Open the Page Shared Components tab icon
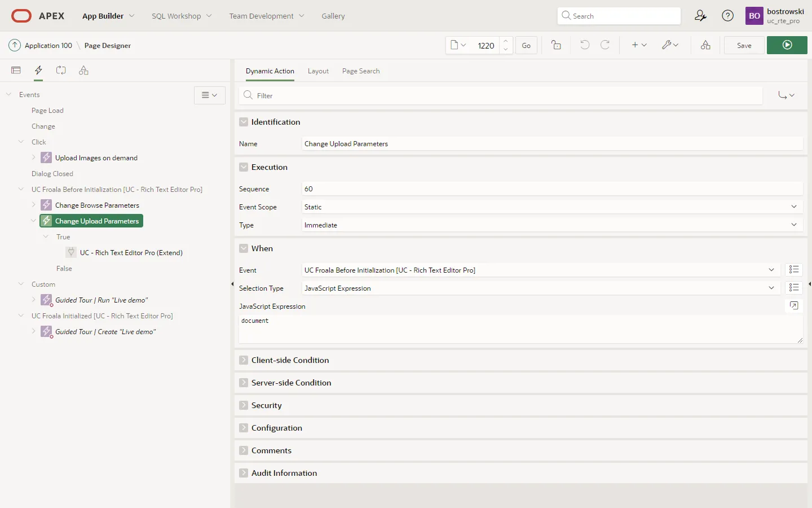This screenshot has height=508, width=812. [x=83, y=71]
